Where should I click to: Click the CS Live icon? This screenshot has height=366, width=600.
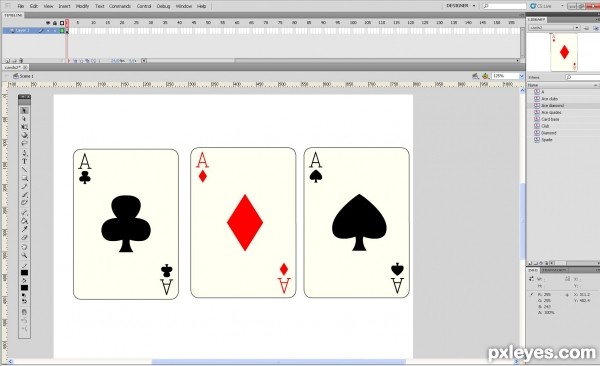tap(533, 6)
